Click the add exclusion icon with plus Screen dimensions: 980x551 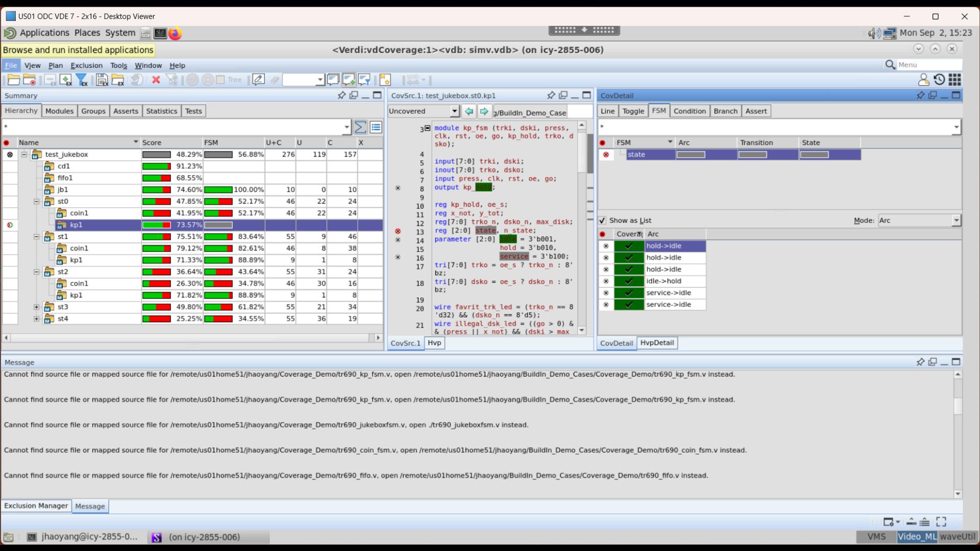[66, 80]
